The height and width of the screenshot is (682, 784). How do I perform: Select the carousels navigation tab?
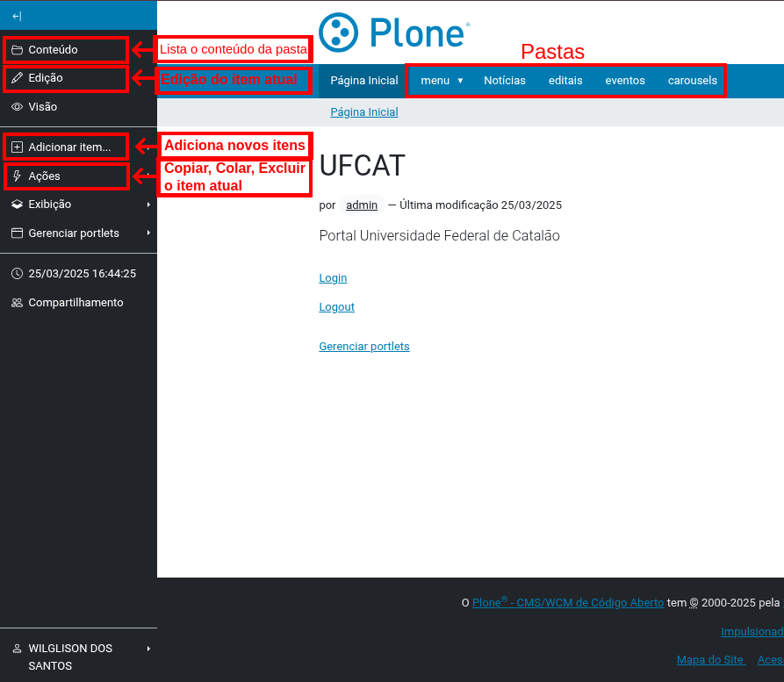click(x=692, y=81)
